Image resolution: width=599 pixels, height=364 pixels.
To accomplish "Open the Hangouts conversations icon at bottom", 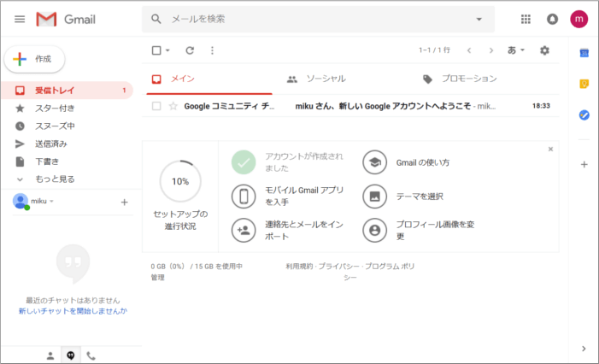I will point(71,355).
